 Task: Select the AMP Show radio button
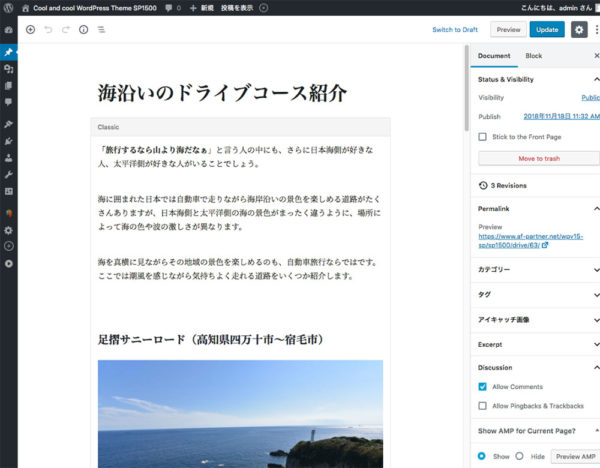coord(482,456)
